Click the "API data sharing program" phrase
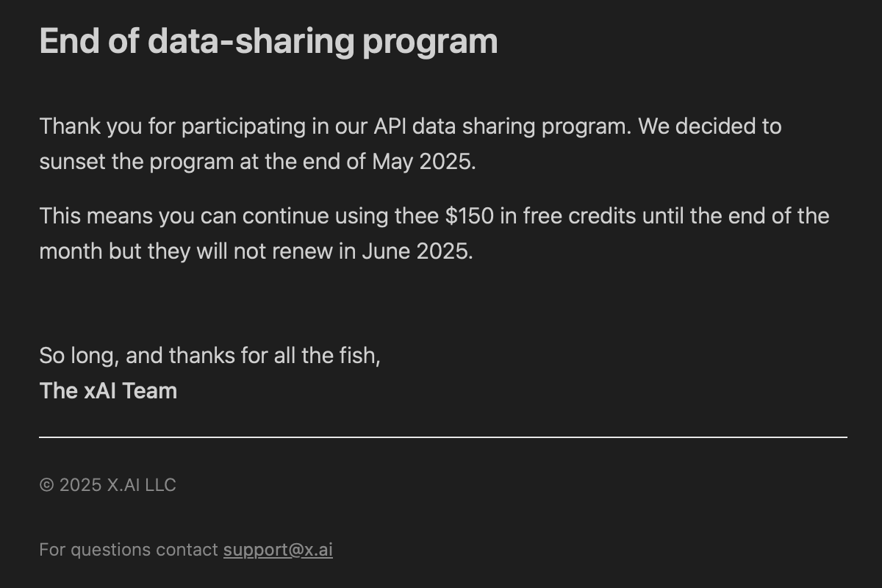The height and width of the screenshot is (588, 882). pyautogui.click(x=502, y=126)
